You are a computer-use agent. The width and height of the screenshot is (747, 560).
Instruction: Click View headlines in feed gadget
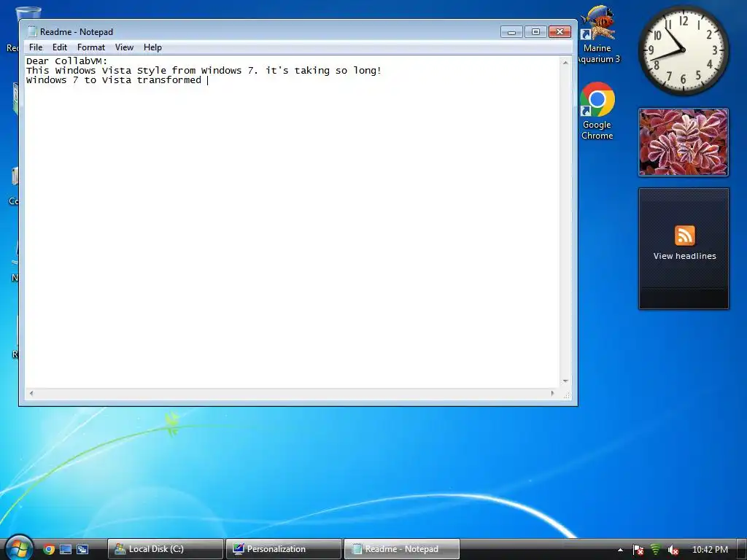pos(684,256)
